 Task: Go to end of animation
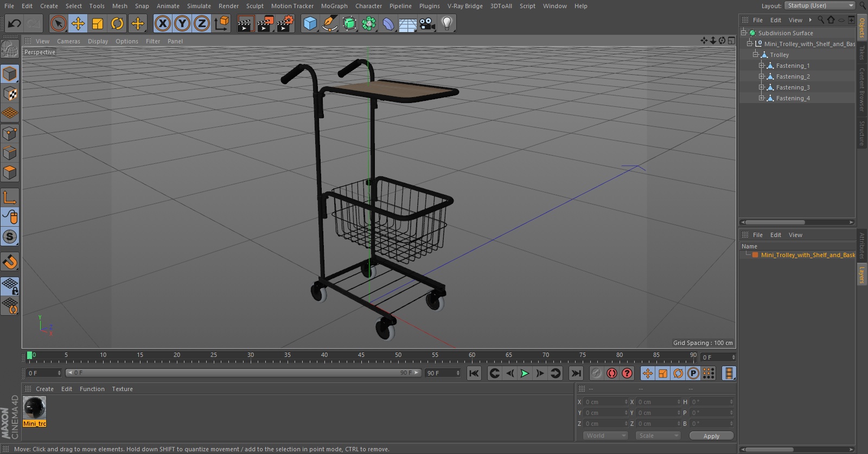point(576,373)
